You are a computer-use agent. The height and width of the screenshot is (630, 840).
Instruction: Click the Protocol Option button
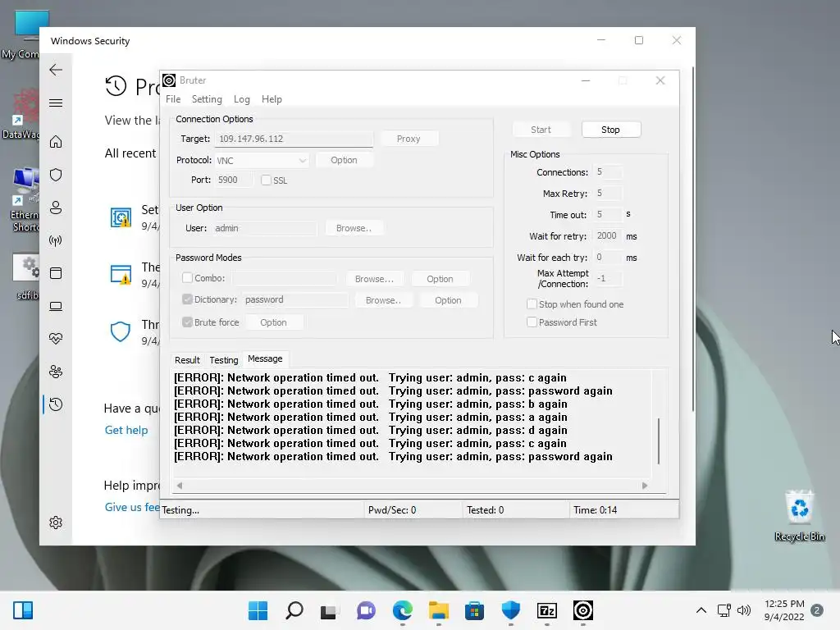[x=344, y=160]
